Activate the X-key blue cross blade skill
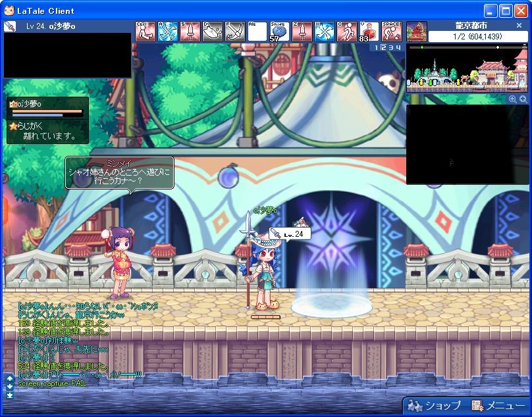This screenshot has height=417, width=532. (325, 32)
